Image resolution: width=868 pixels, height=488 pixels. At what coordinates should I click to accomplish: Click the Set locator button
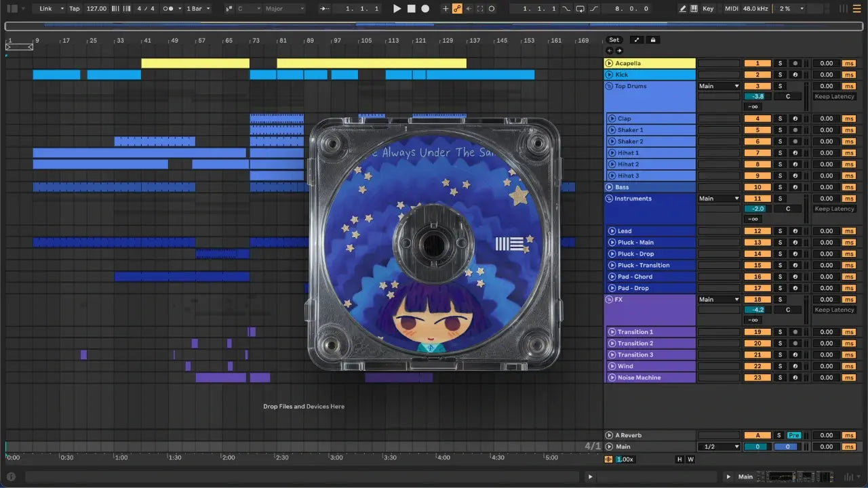[x=614, y=40]
